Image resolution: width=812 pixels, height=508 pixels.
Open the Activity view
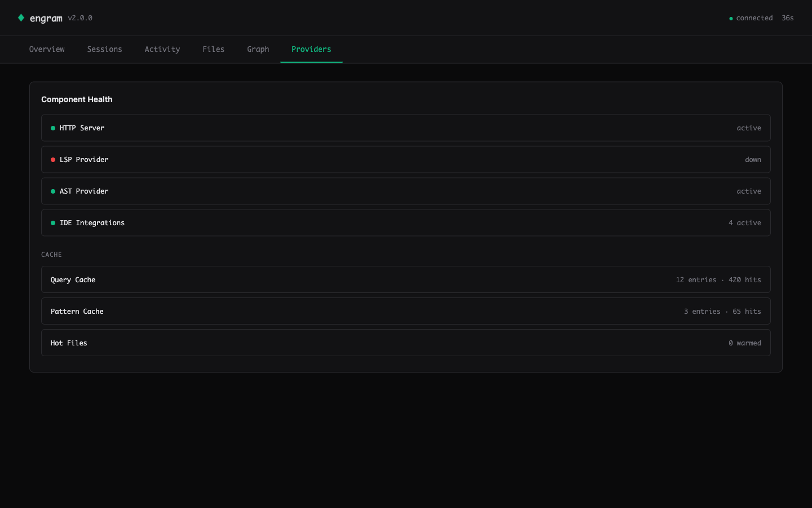coord(162,49)
